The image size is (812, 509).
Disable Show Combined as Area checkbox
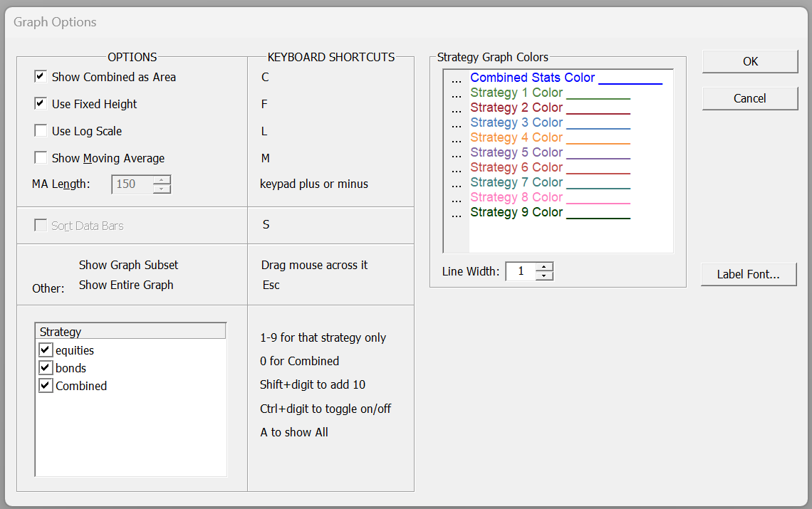click(41, 77)
